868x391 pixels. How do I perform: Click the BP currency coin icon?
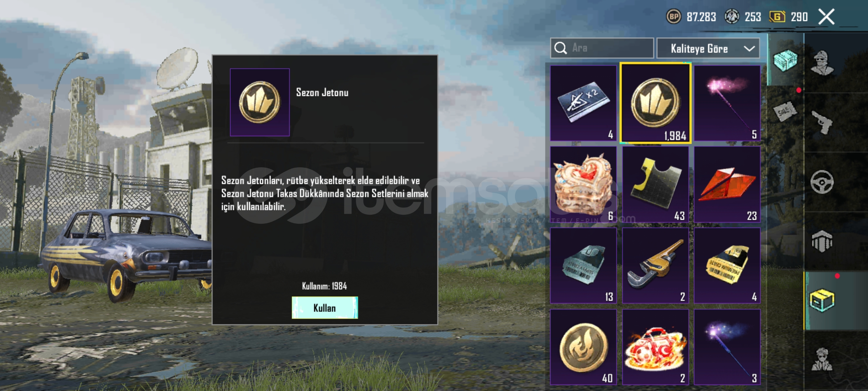pos(673,17)
